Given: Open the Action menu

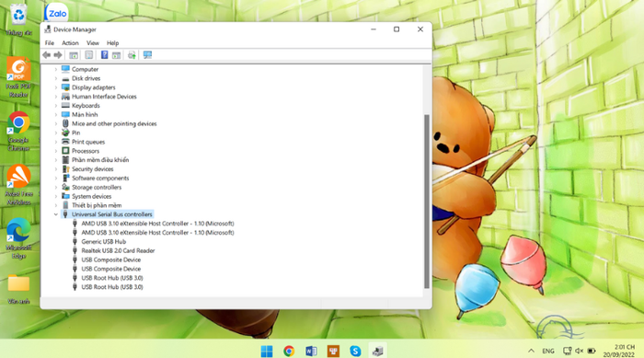Looking at the screenshot, I should pyautogui.click(x=70, y=42).
